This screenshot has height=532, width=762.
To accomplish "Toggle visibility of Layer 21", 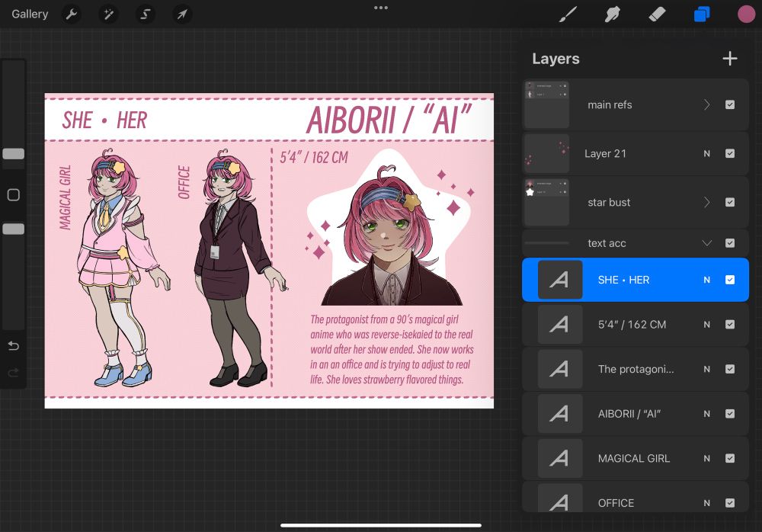I will [x=730, y=154].
